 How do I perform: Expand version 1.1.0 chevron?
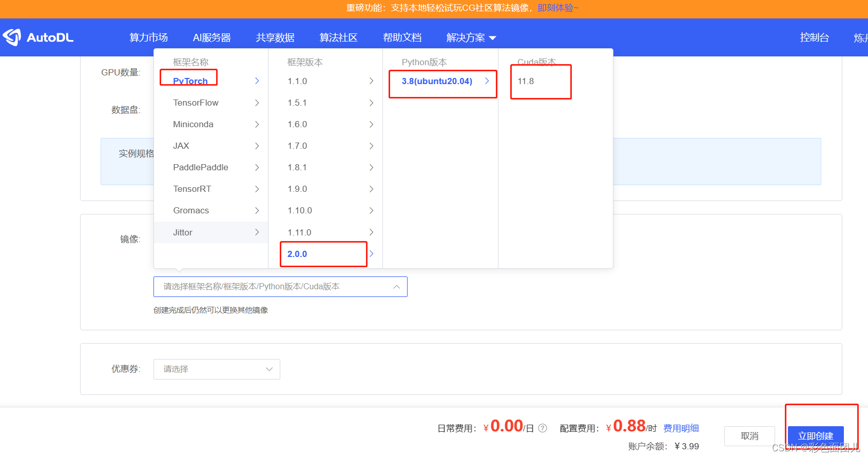point(372,81)
